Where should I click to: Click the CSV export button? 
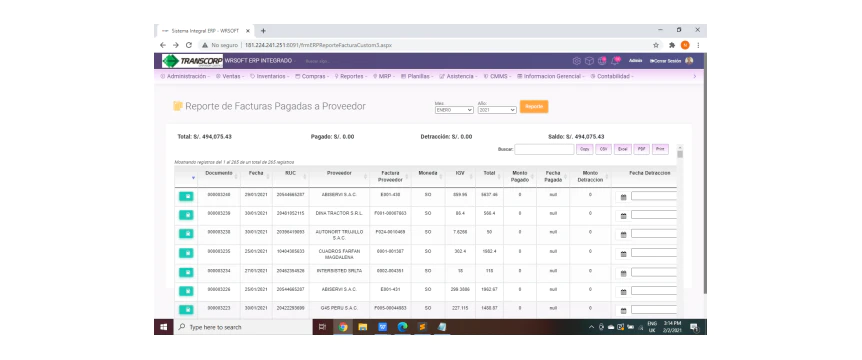click(603, 149)
